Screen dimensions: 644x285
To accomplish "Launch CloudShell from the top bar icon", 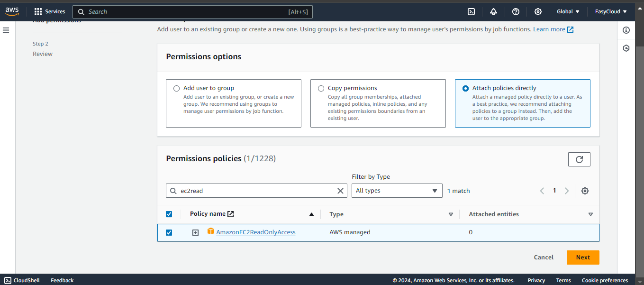I will (x=471, y=12).
